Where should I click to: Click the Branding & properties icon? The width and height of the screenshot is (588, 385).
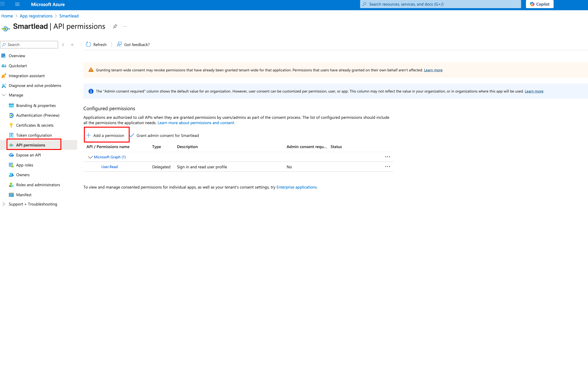point(11,106)
